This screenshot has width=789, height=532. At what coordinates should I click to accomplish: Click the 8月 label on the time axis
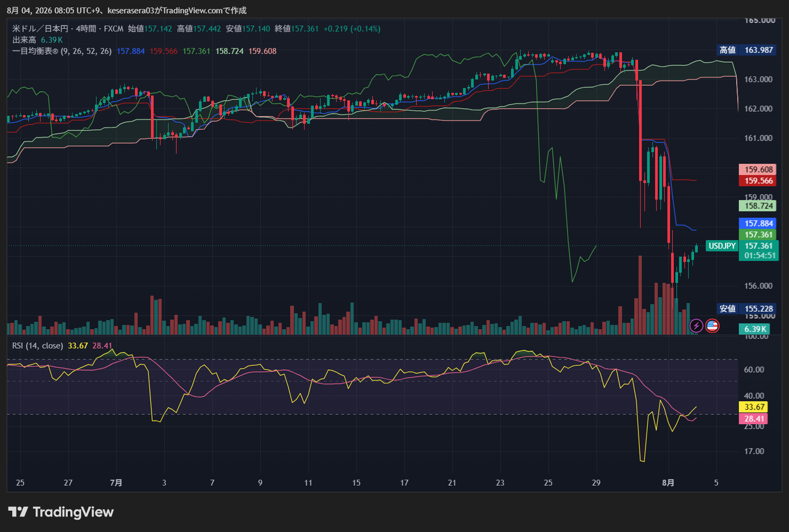coord(669,482)
